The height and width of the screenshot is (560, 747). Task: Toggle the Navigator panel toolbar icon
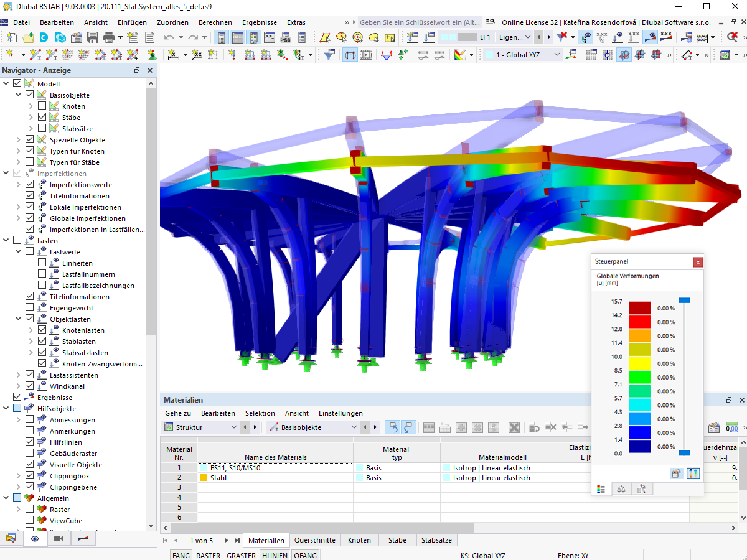coord(221,37)
